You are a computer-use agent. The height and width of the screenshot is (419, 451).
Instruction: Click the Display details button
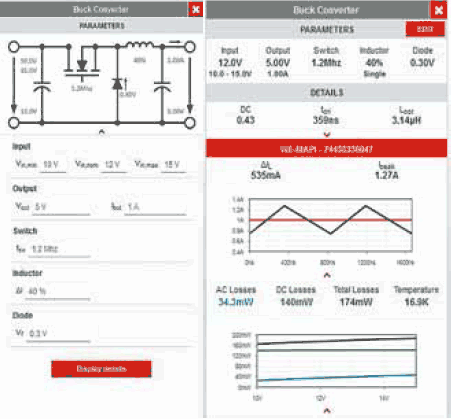click(101, 369)
